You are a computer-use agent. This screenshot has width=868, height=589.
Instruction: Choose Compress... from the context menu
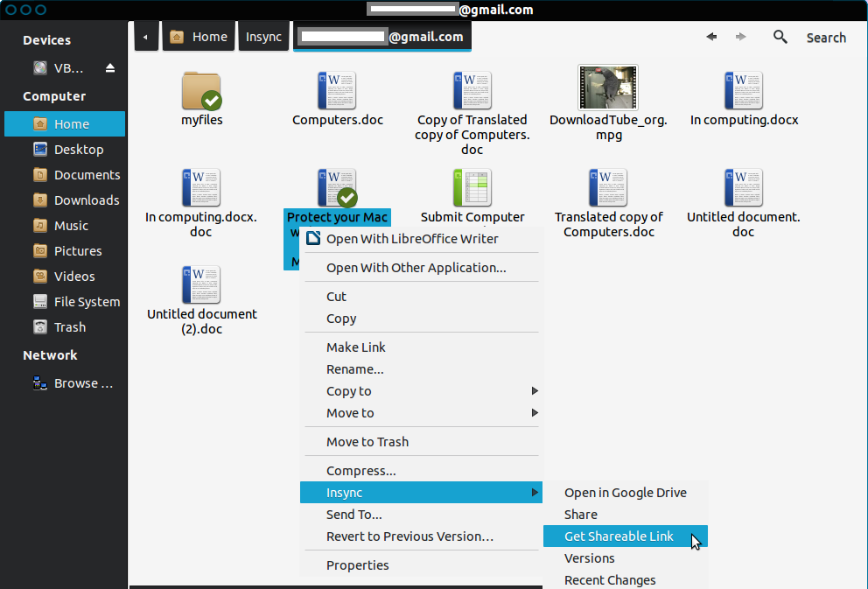click(421, 471)
